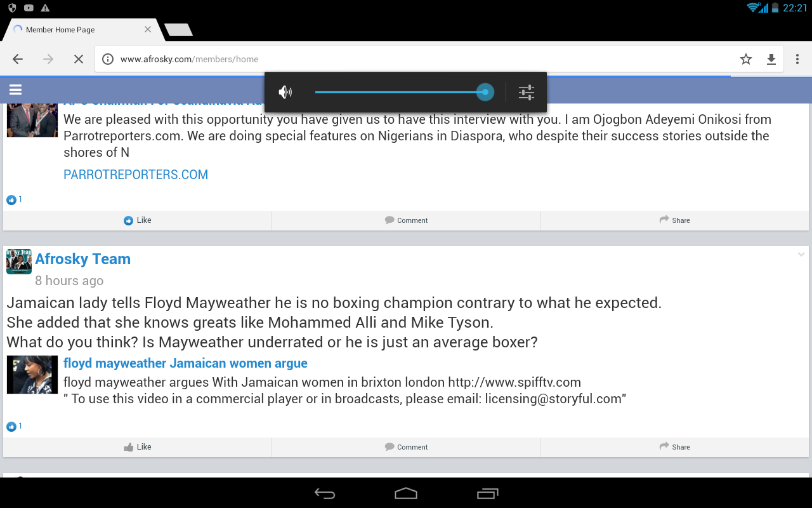Open a new browser tab
The image size is (812, 508).
[178, 30]
